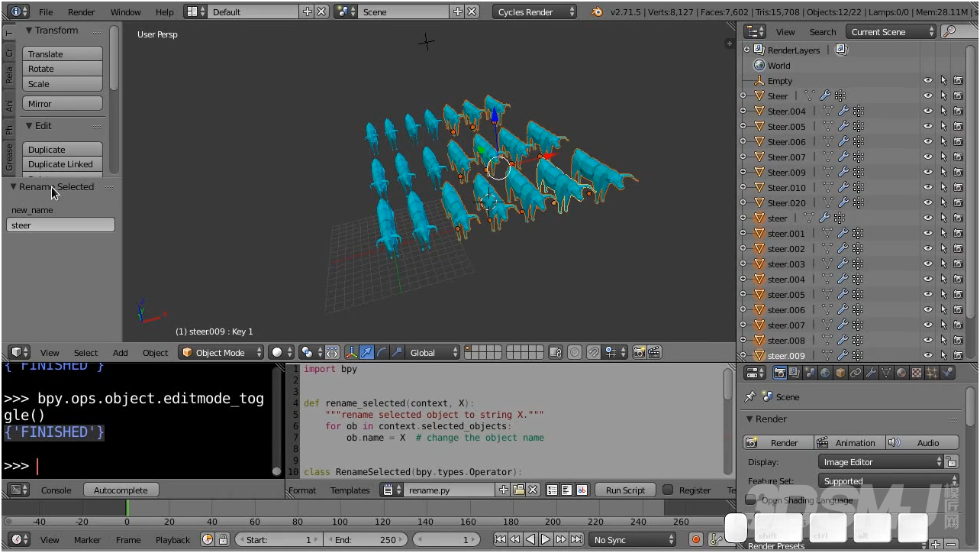This screenshot has height=553, width=980.
Task: Toggle selectability arrow for steer.001
Action: [943, 233]
